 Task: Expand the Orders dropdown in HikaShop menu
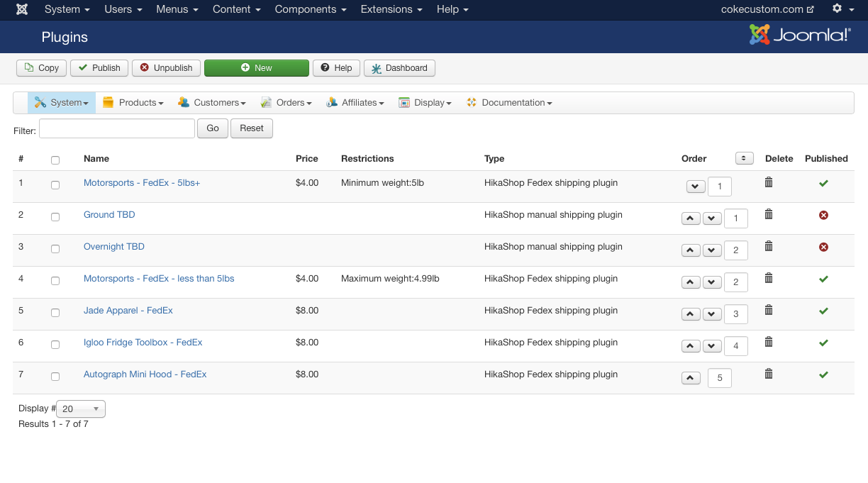point(286,103)
